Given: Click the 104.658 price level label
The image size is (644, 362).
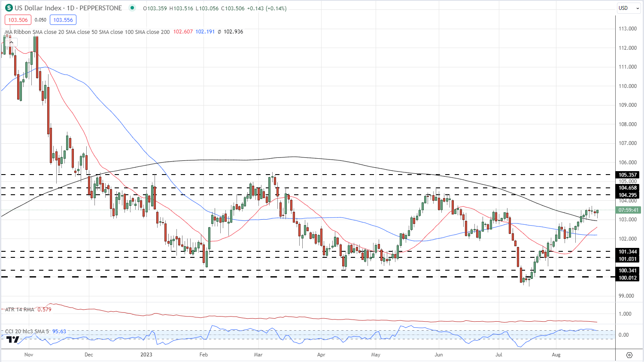Looking at the screenshot, I should point(628,188).
